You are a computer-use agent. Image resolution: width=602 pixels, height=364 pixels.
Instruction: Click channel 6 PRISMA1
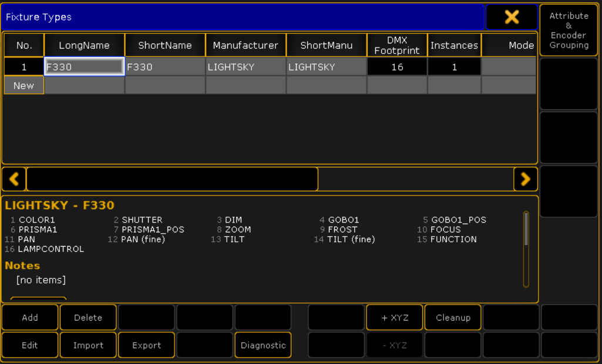[33, 230]
